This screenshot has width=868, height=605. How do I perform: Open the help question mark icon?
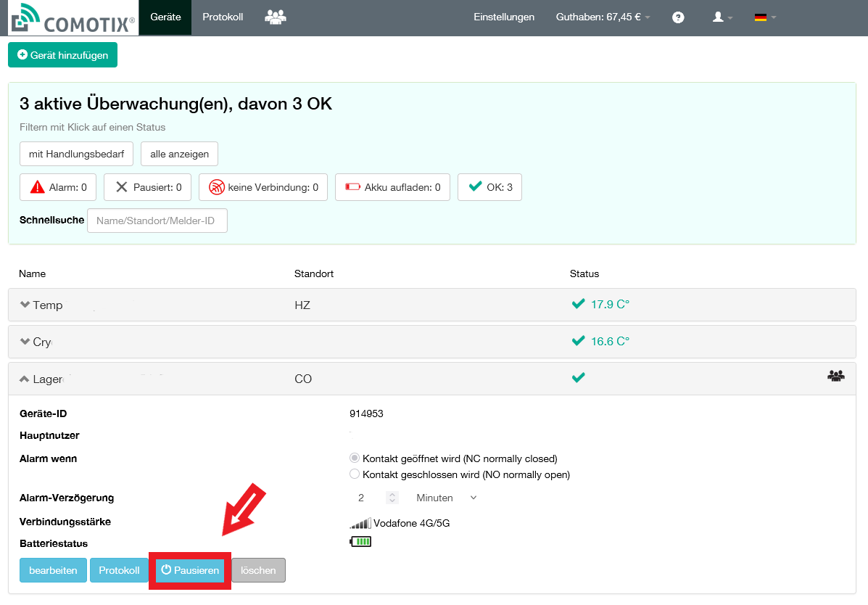[678, 17]
